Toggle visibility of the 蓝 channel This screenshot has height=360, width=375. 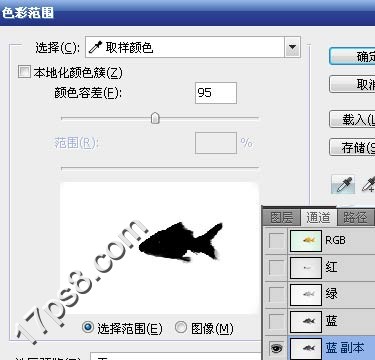276,321
